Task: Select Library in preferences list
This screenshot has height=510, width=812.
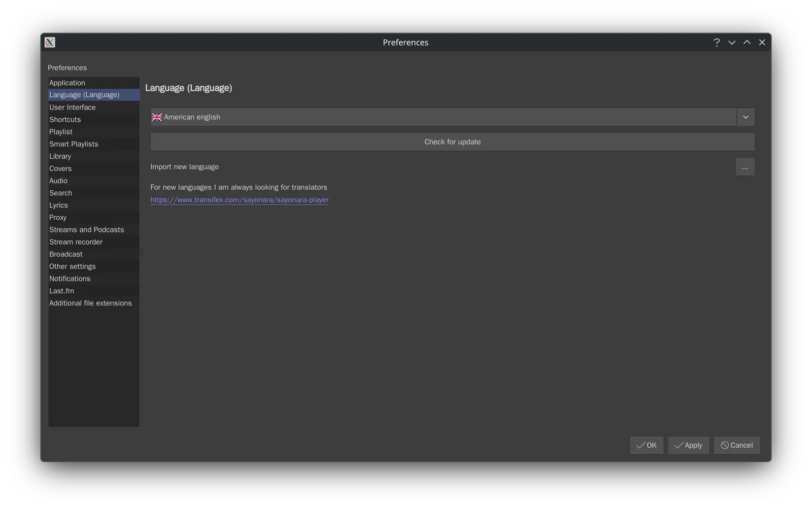Action: pyautogui.click(x=94, y=156)
